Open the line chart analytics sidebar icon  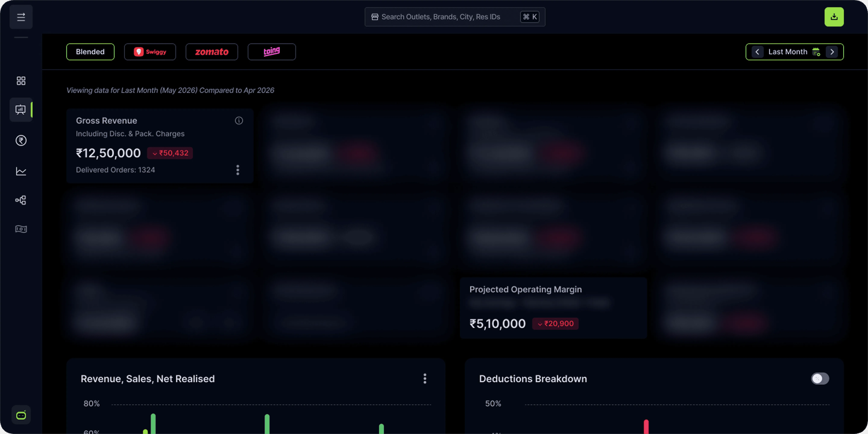pyautogui.click(x=21, y=171)
